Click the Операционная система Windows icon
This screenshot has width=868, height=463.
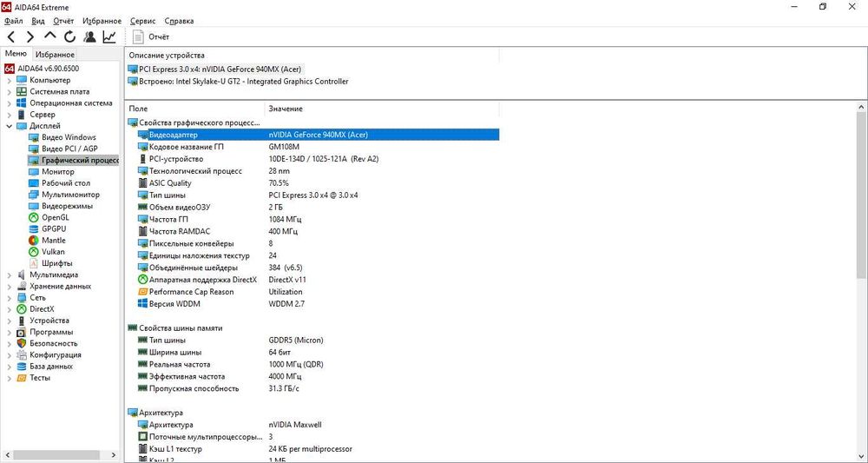coord(21,103)
